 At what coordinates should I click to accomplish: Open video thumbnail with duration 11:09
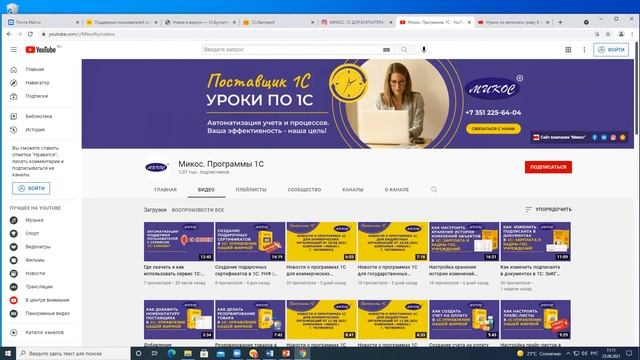[536, 242]
